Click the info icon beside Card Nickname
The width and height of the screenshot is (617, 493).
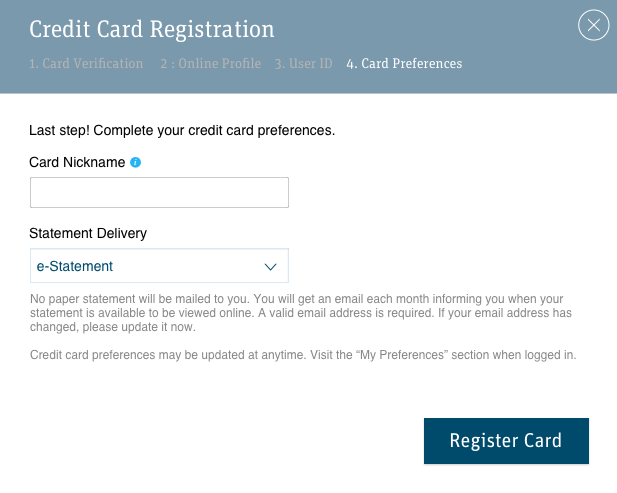coord(136,162)
